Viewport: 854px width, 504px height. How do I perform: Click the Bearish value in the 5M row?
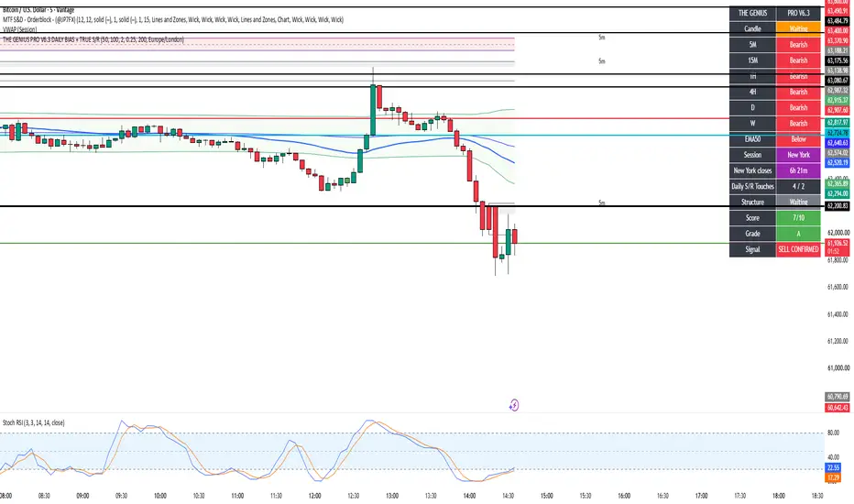798,45
